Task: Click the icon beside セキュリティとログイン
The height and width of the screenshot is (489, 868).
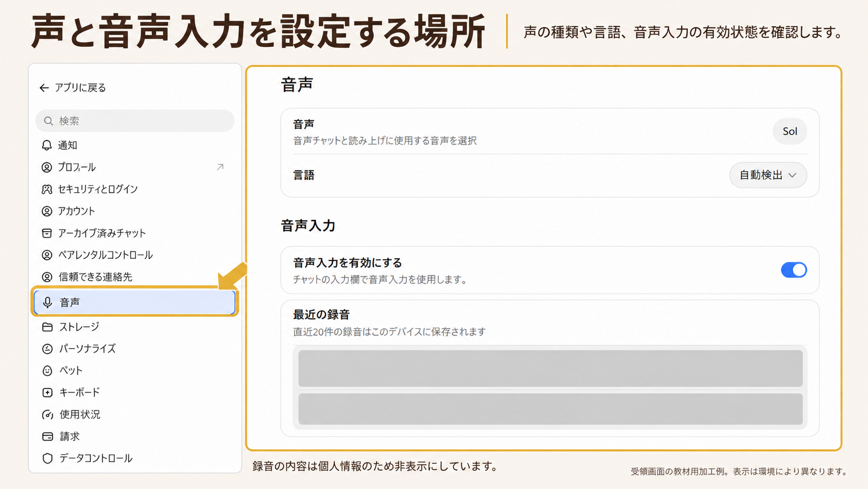Action: pos(47,189)
